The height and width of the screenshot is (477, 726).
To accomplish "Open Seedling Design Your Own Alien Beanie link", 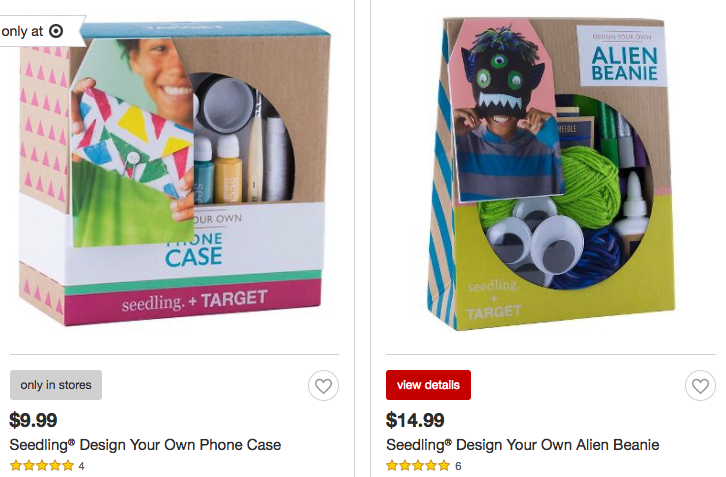I will point(523,445).
